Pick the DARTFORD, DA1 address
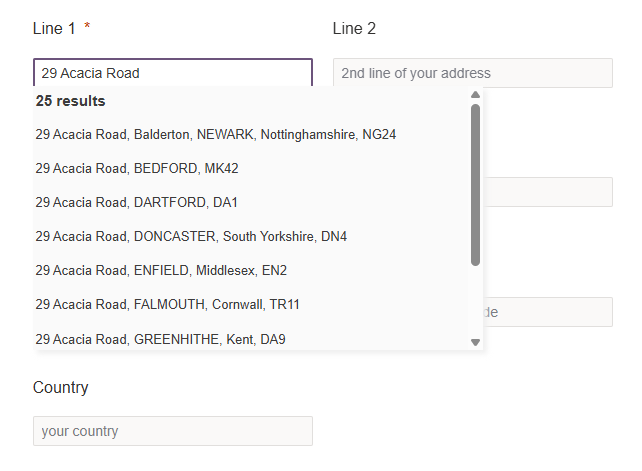Image resolution: width=642 pixels, height=471 pixels. (137, 202)
